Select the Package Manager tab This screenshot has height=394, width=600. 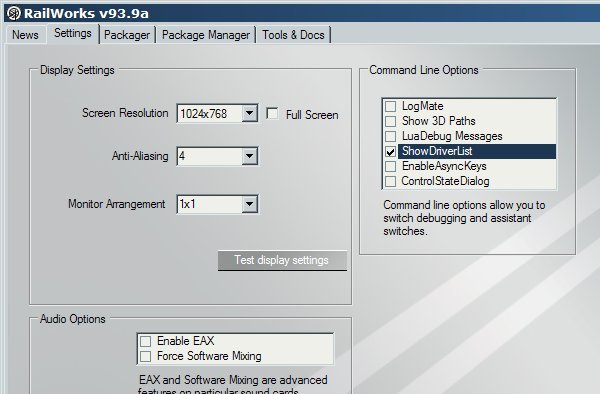[x=206, y=35]
